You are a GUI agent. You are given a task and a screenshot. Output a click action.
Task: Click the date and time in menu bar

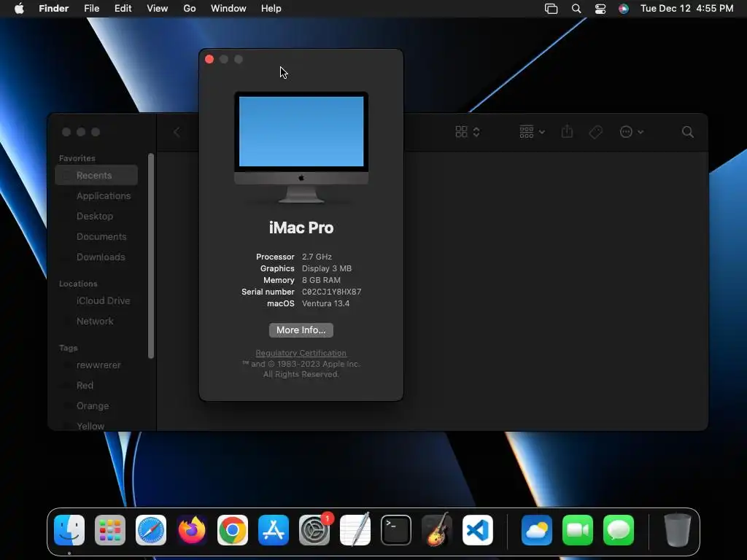click(x=686, y=9)
